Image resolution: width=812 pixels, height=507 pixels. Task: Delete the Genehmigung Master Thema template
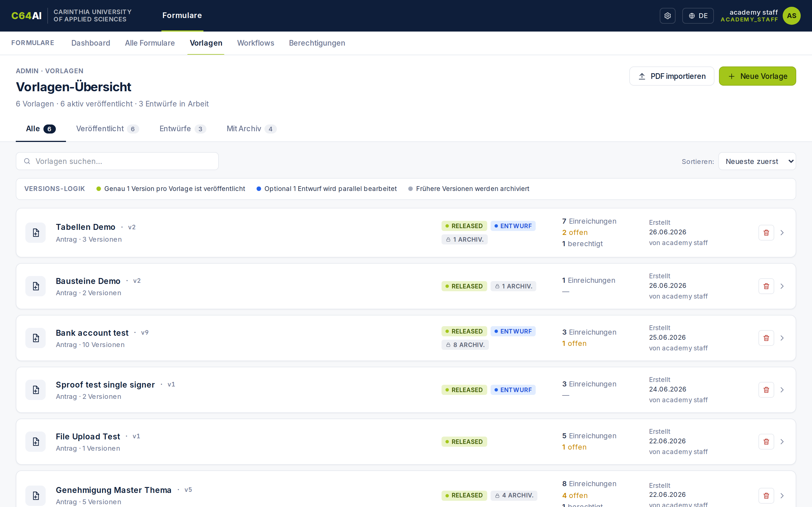[766, 496]
